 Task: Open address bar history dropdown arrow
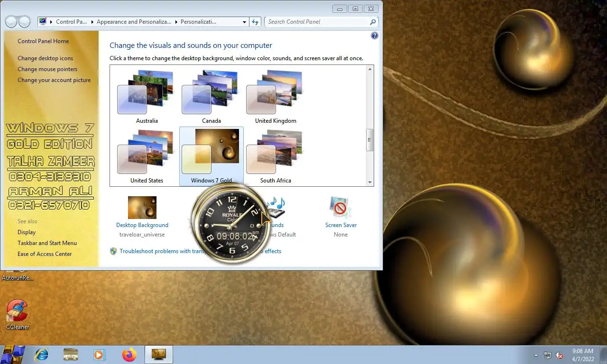click(244, 22)
